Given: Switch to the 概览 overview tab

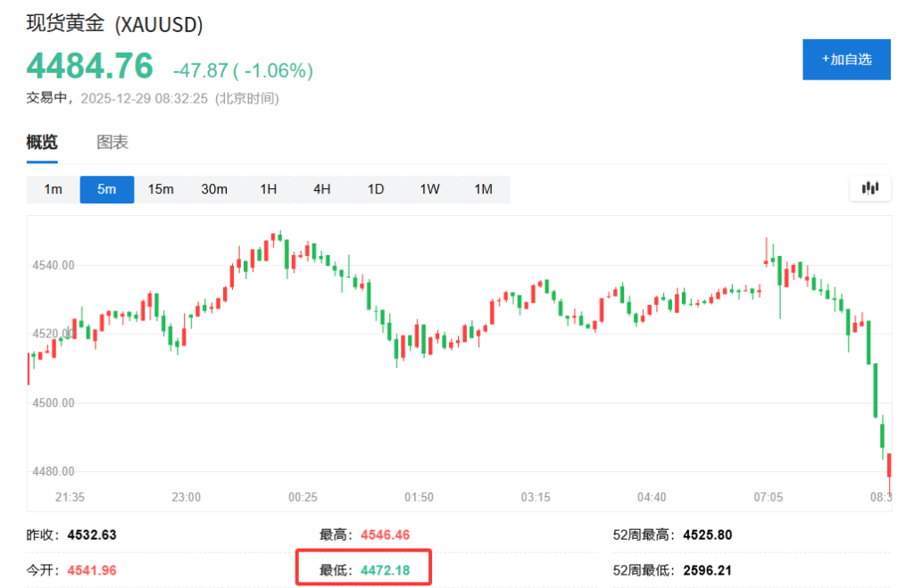Looking at the screenshot, I should coord(42,142).
